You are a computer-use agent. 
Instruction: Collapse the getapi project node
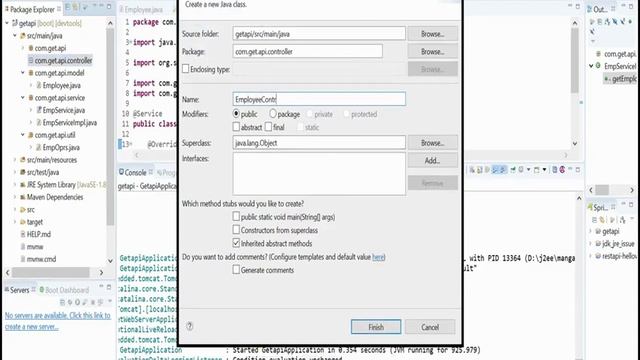(x=7, y=23)
